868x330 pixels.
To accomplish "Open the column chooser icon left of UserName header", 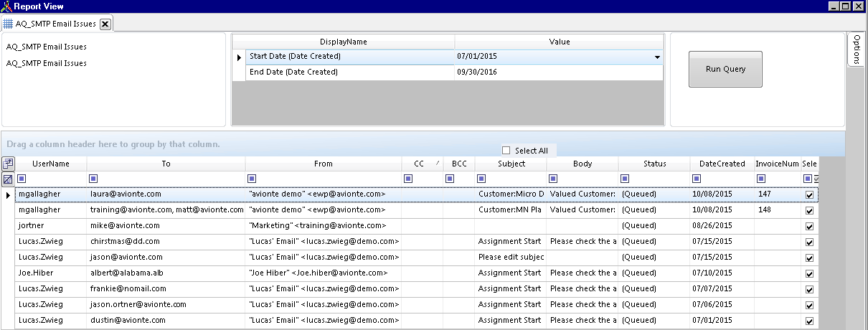I will 8,164.
